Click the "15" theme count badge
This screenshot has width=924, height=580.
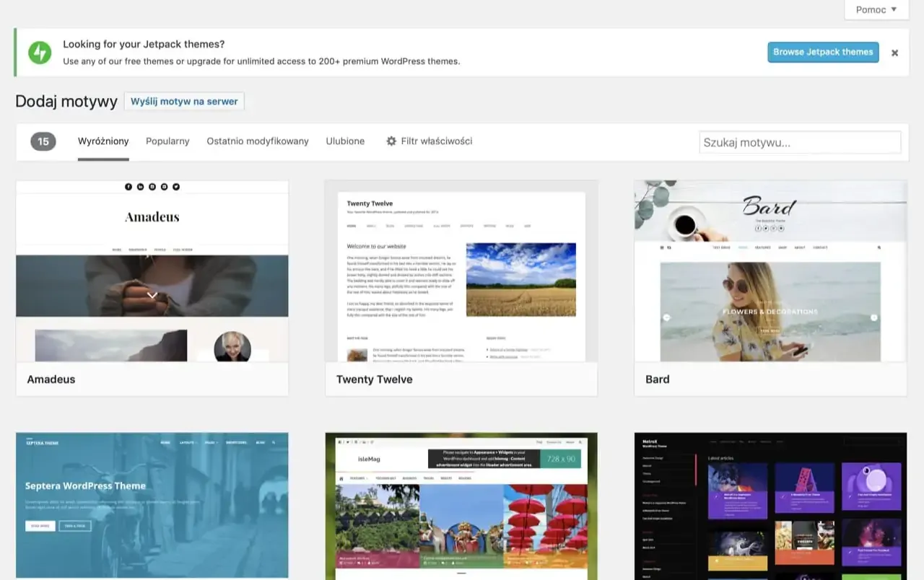click(43, 141)
